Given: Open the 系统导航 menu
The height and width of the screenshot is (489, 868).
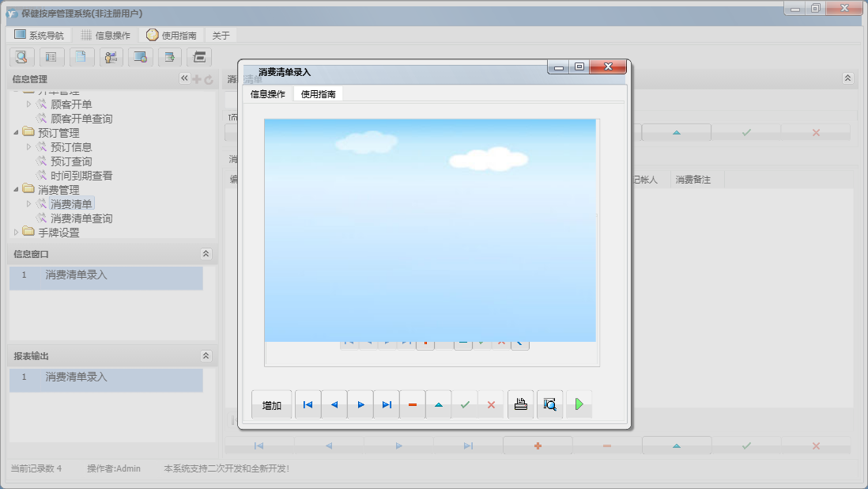Looking at the screenshot, I should (x=40, y=36).
